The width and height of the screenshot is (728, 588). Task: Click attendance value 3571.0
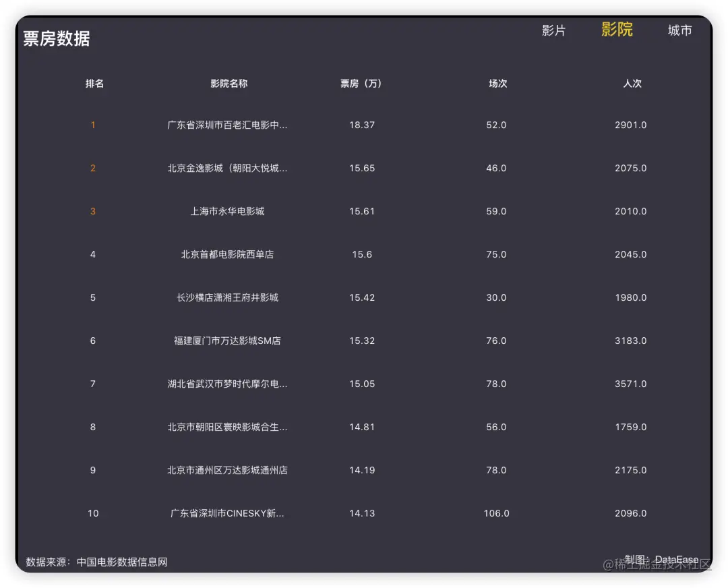tap(630, 384)
